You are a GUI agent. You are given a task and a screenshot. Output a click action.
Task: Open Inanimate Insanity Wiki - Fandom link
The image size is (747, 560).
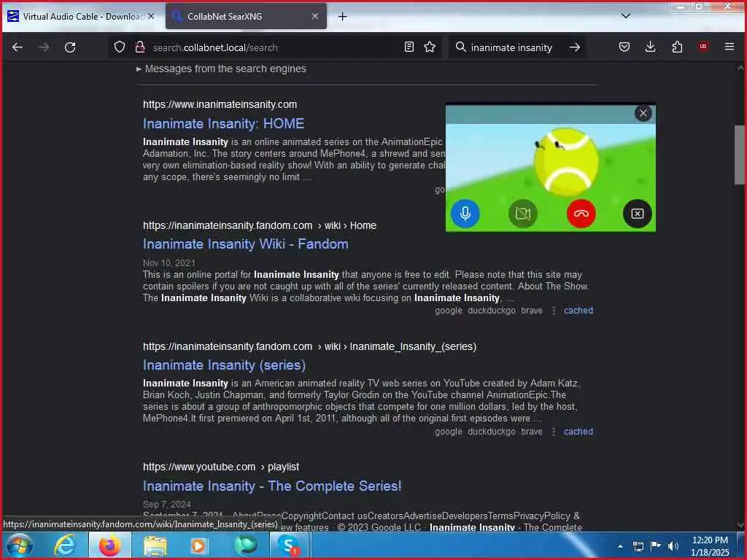[x=245, y=244]
